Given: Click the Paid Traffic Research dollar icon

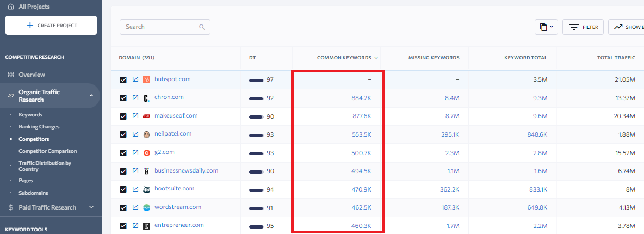Looking at the screenshot, I should tap(11, 207).
